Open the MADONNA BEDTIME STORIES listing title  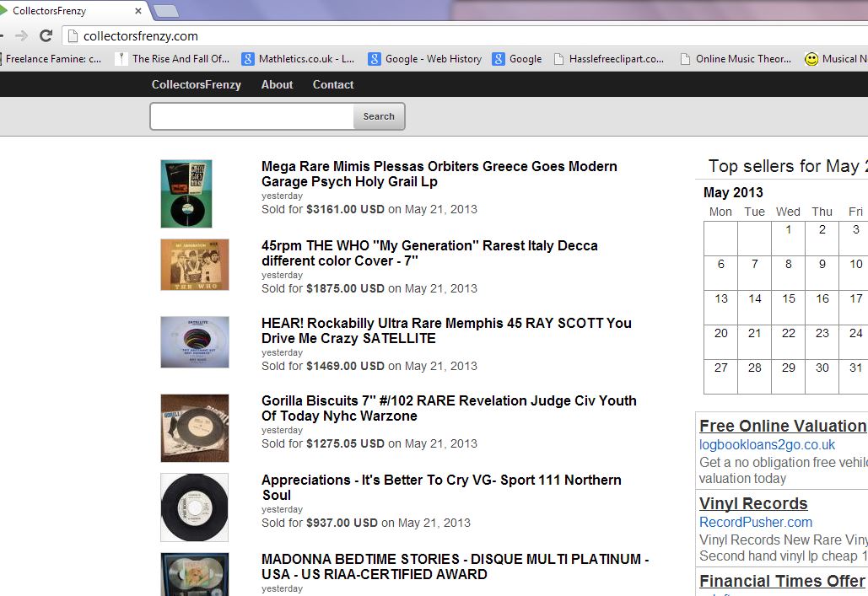[x=455, y=566]
